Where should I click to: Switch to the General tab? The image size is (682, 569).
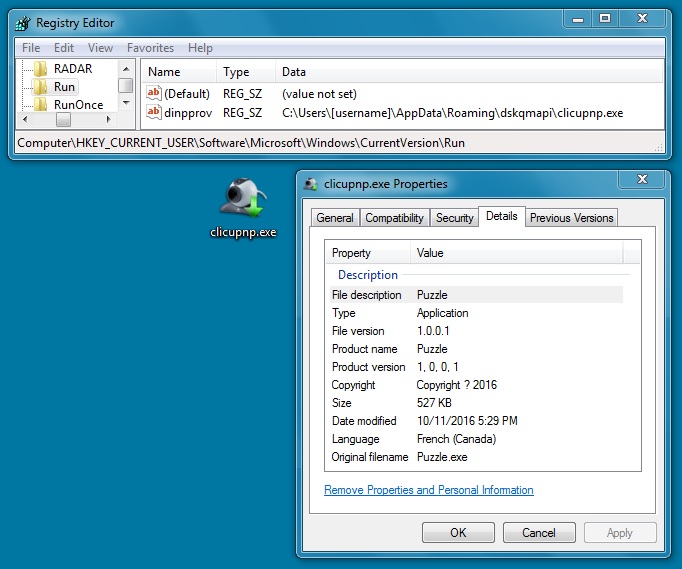pyautogui.click(x=335, y=218)
